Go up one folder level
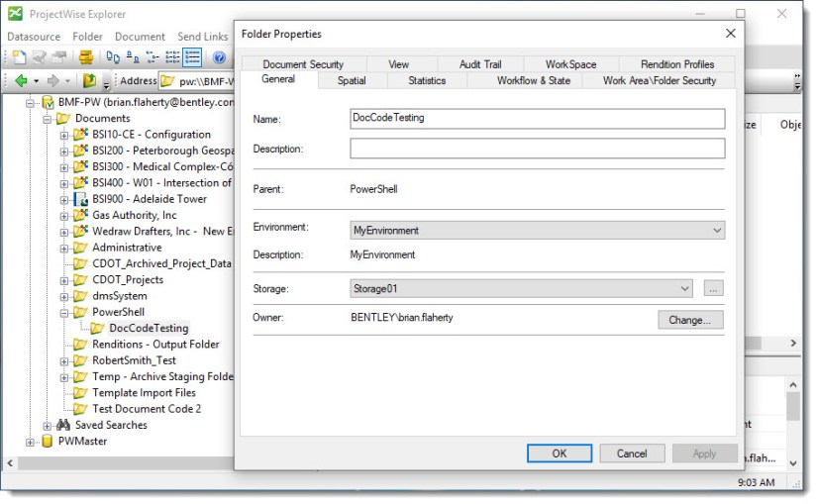This screenshot has width=817, height=504. pos(89,81)
